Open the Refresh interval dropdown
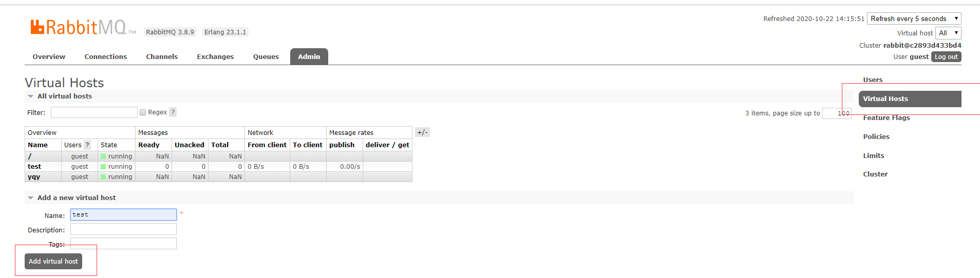The image size is (980, 278). (914, 18)
